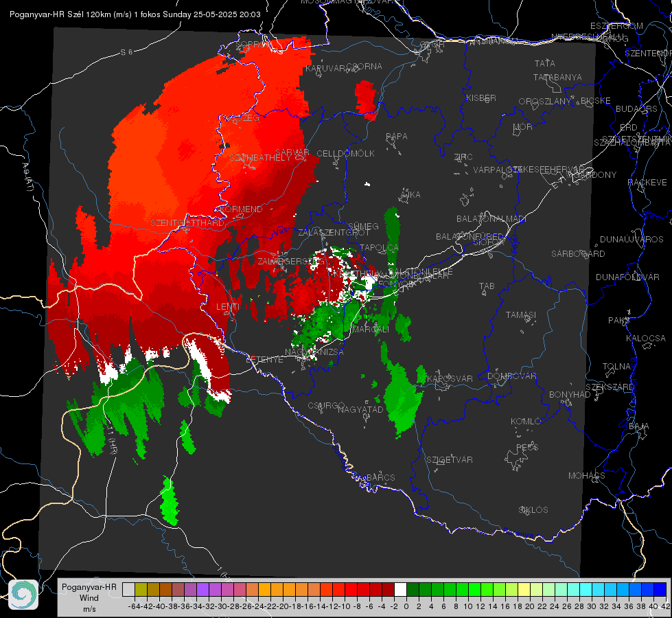Click the ZALASZENTGROT city label
The image size is (672, 618).
pyautogui.click(x=334, y=233)
